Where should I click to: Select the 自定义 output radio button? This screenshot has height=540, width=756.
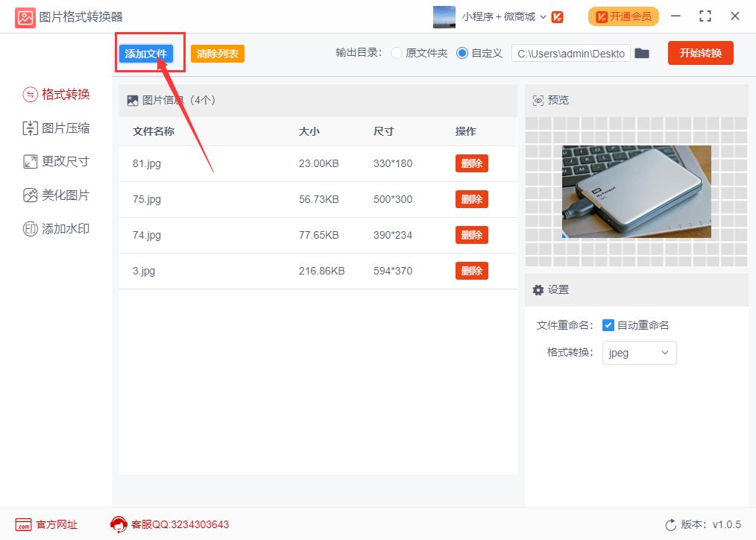click(x=463, y=53)
